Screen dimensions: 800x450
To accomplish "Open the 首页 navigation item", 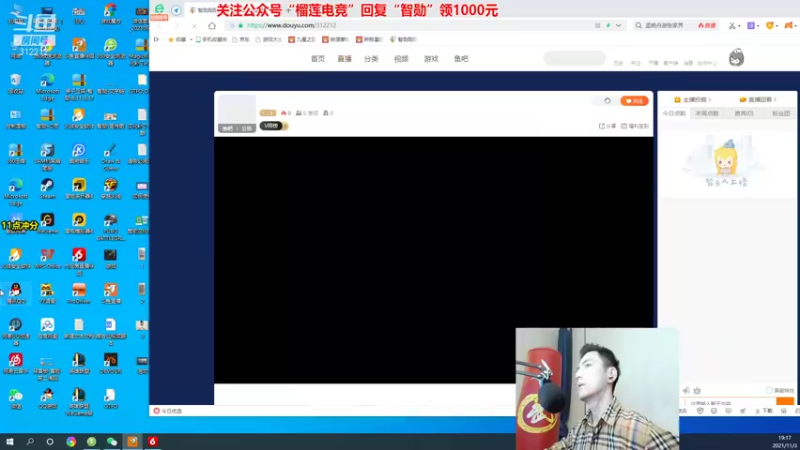I will coord(318,59).
